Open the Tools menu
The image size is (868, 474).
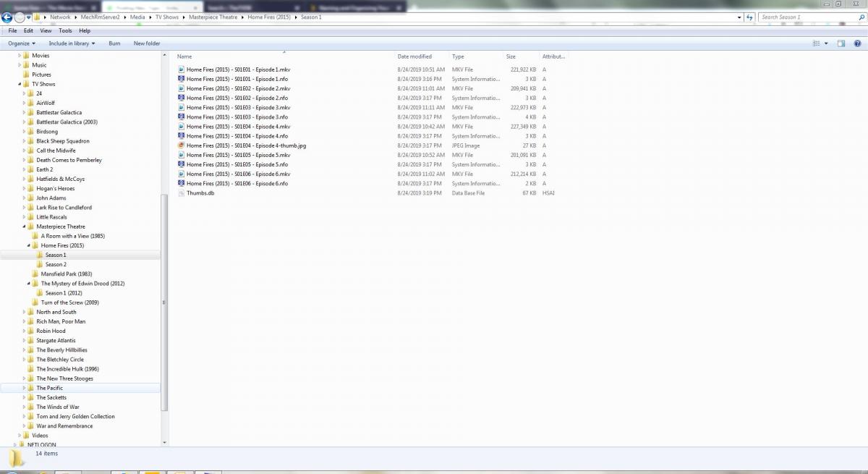pos(65,31)
